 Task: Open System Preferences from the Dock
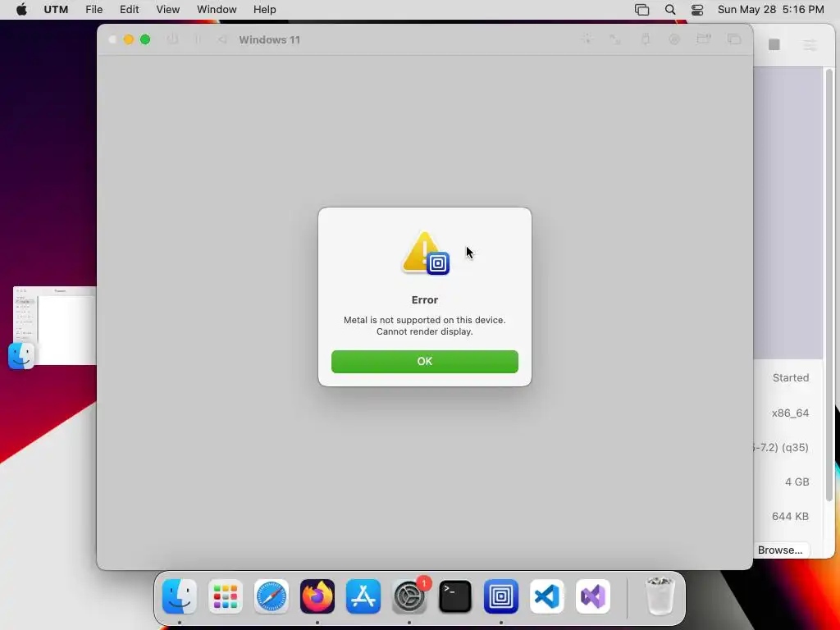[409, 596]
